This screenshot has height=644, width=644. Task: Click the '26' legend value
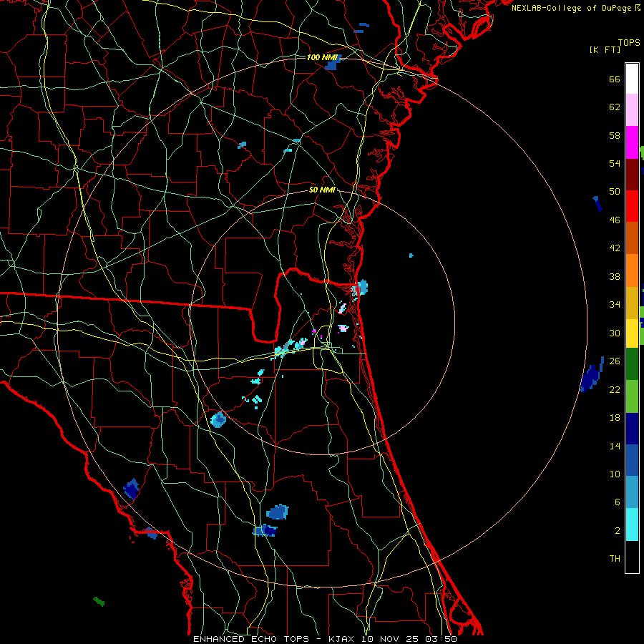615,361
